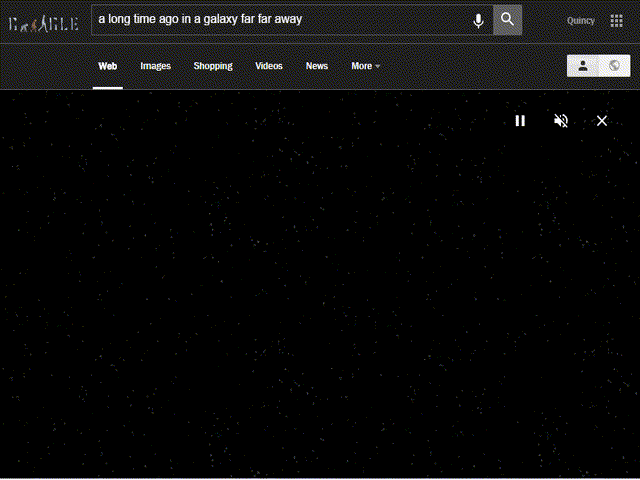640x480 pixels.
Task: Switch to global results globe icon
Action: point(614,66)
